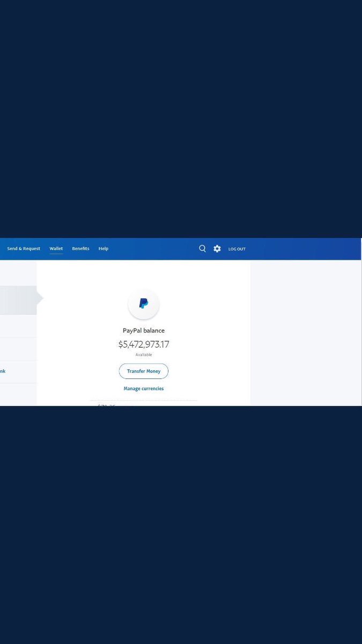Screen dimensions: 362x644
Task: Click the Available label under balance
Action: click(x=144, y=355)
